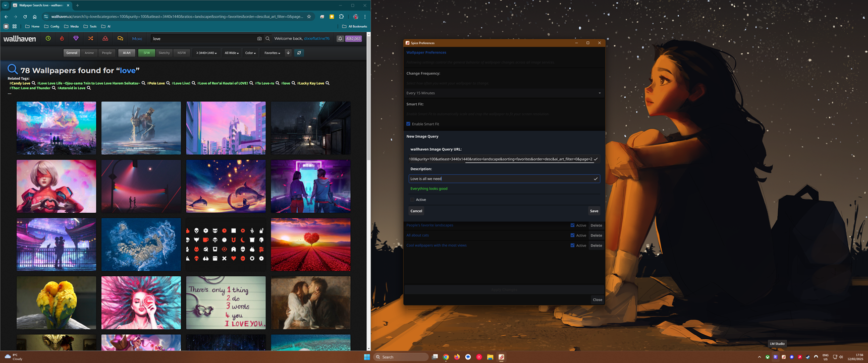
Task: Go to the browser home page
Action: (34, 17)
